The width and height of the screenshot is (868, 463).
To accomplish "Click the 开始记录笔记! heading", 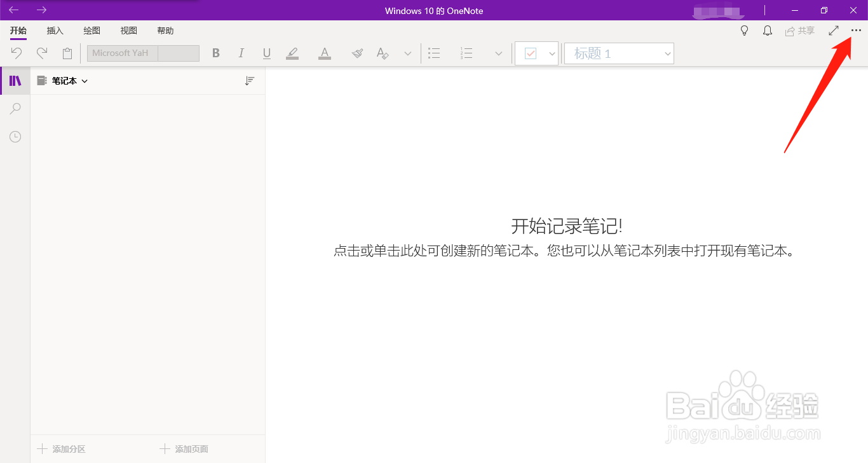I will click(567, 226).
